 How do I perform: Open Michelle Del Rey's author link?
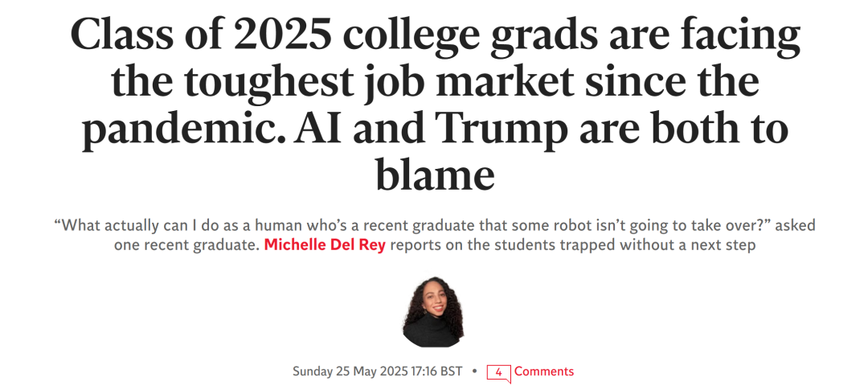[x=325, y=244]
